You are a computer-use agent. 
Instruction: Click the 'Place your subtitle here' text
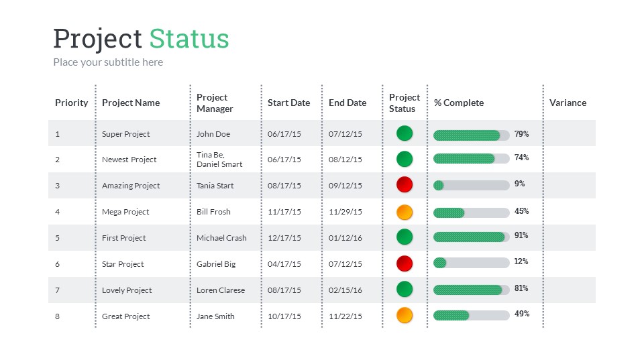click(108, 62)
